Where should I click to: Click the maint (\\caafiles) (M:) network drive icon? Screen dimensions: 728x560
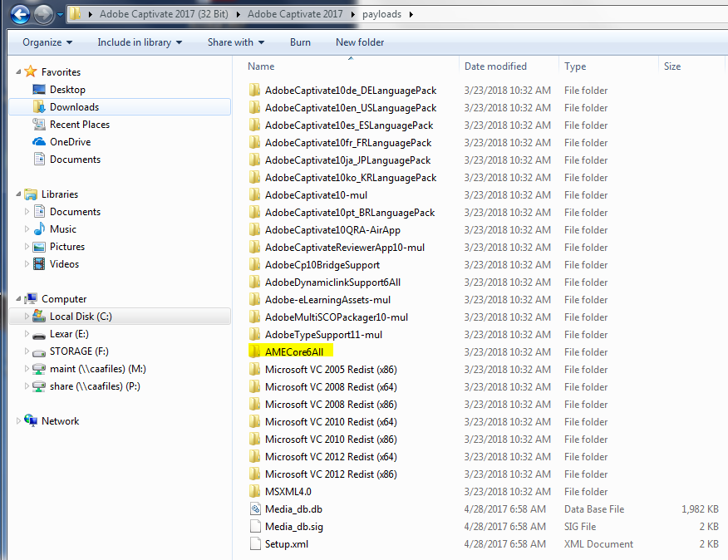(39, 369)
